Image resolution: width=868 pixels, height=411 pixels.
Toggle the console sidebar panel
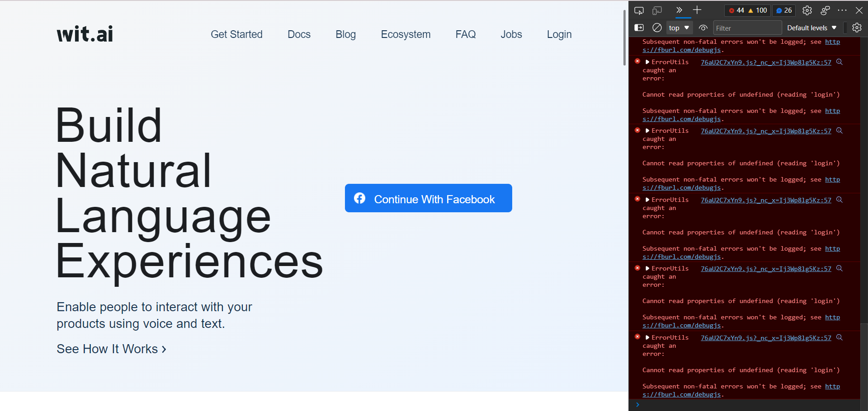pyautogui.click(x=639, y=28)
